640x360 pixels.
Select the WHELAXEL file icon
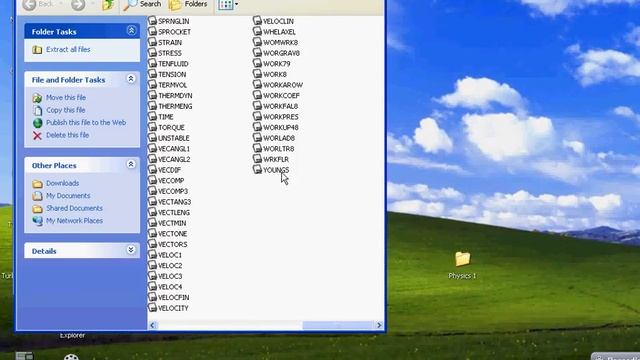pyautogui.click(x=257, y=31)
